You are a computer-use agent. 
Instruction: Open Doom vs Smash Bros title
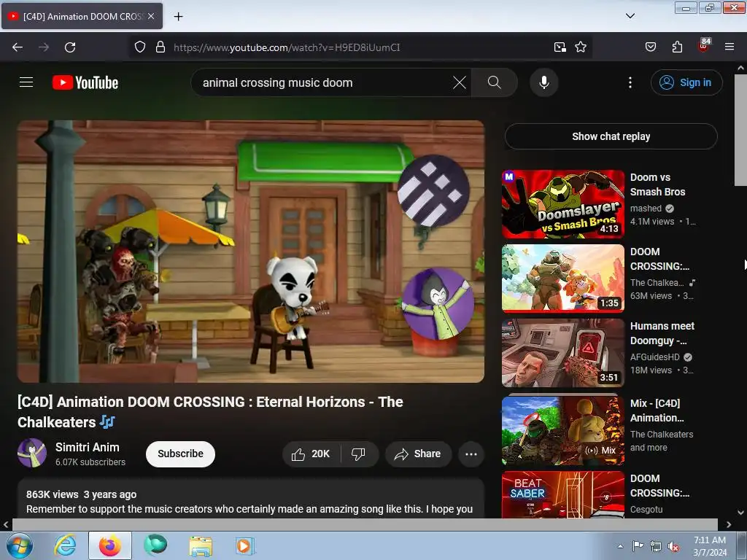[x=657, y=184]
